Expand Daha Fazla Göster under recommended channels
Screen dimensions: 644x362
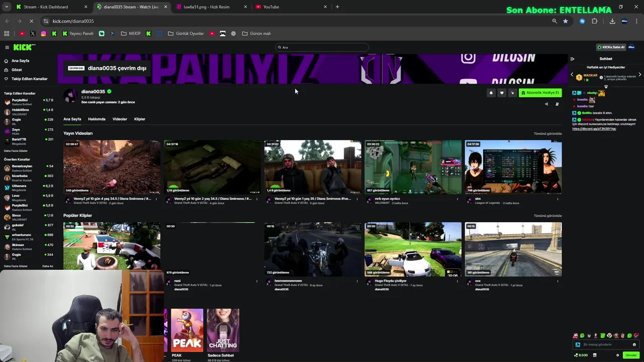(x=16, y=266)
